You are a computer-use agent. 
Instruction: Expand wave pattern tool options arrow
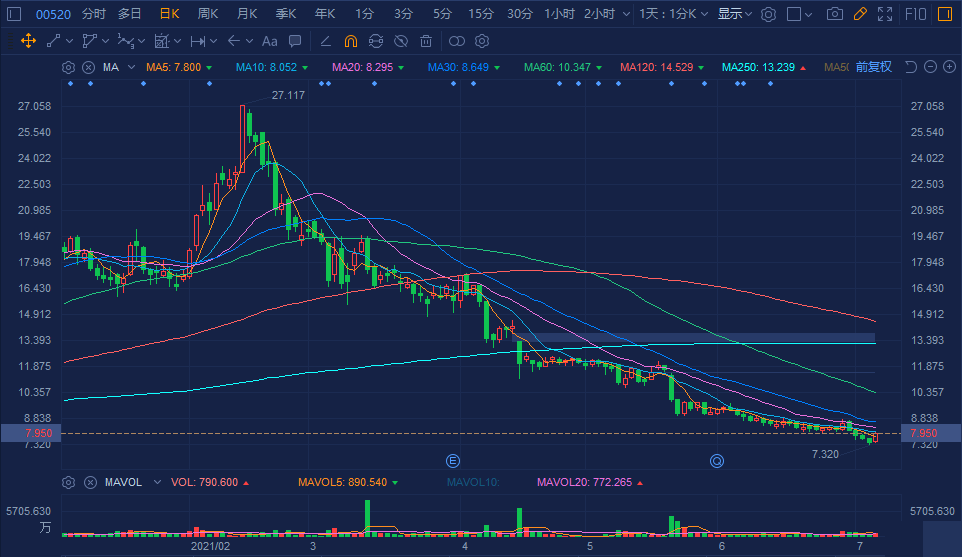(142, 41)
